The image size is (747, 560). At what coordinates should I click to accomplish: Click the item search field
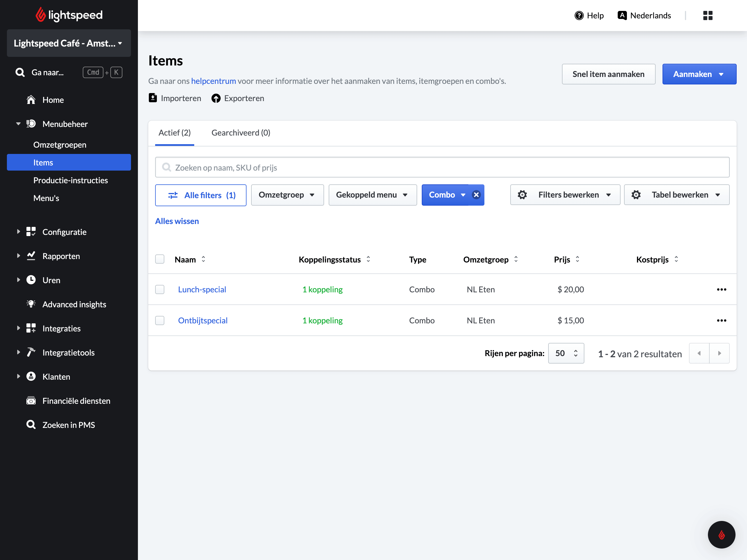(442, 167)
